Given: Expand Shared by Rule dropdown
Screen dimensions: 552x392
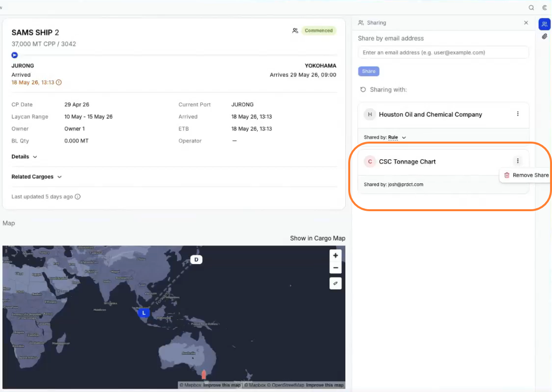Looking at the screenshot, I should 396,137.
